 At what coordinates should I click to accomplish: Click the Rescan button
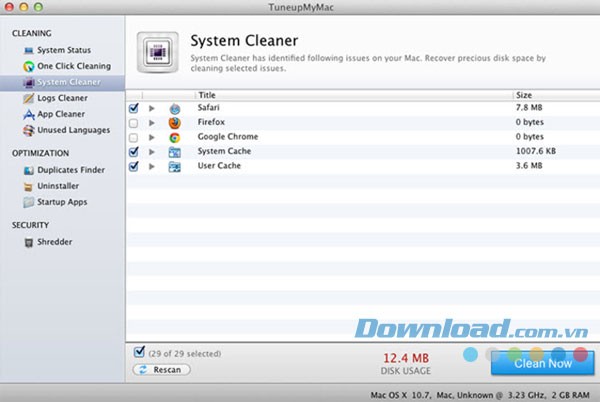[161, 370]
